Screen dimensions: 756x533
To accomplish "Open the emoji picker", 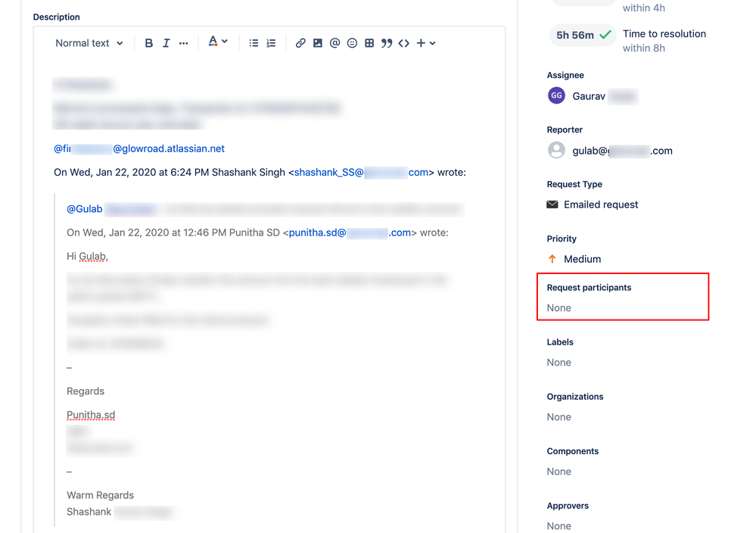I will pyautogui.click(x=351, y=43).
